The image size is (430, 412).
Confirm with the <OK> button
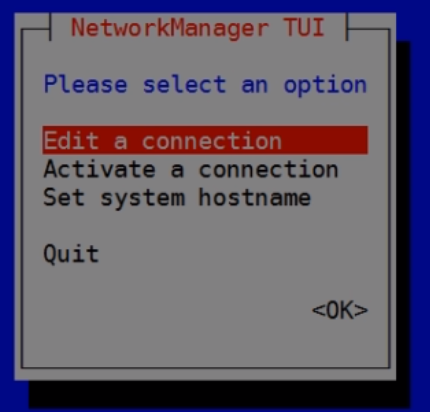(340, 310)
